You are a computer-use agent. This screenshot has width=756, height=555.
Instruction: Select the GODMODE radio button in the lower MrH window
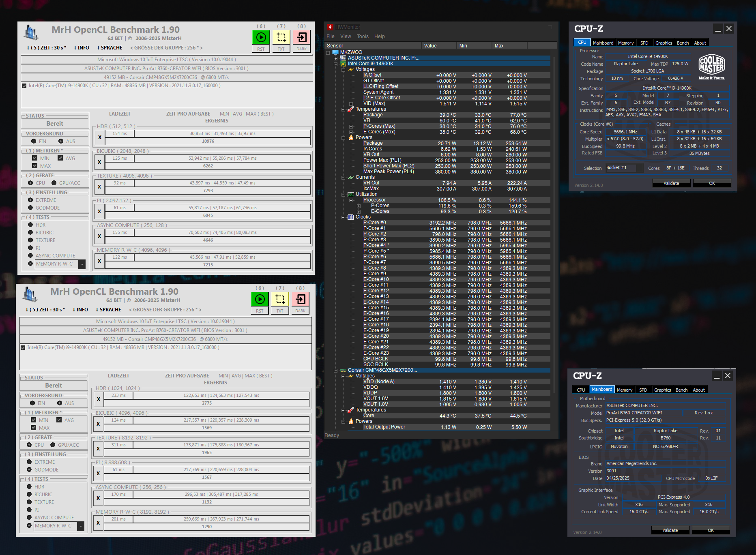point(29,469)
